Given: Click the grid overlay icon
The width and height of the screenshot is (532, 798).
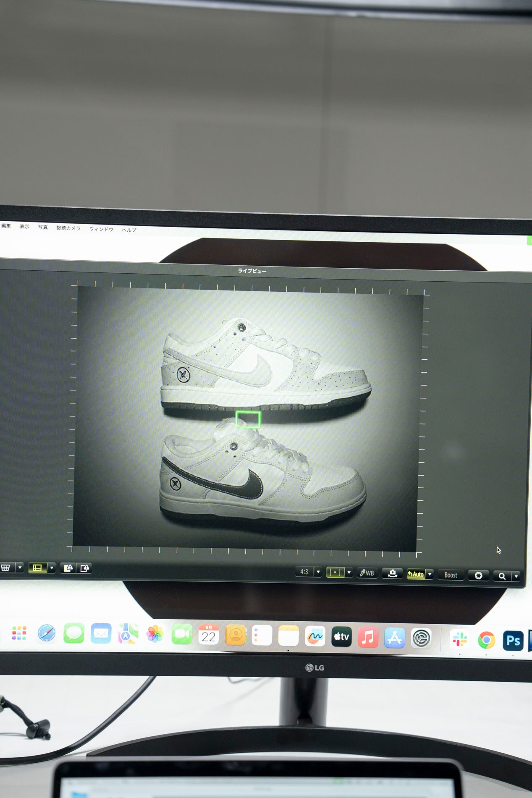Looking at the screenshot, I should pyautogui.click(x=6, y=568).
